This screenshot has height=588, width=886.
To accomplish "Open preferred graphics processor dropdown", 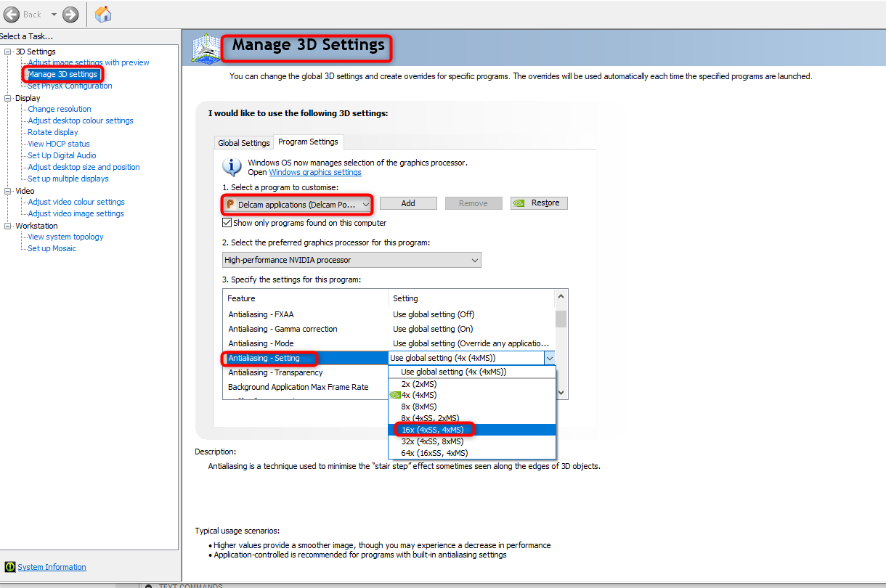I will pyautogui.click(x=351, y=260).
